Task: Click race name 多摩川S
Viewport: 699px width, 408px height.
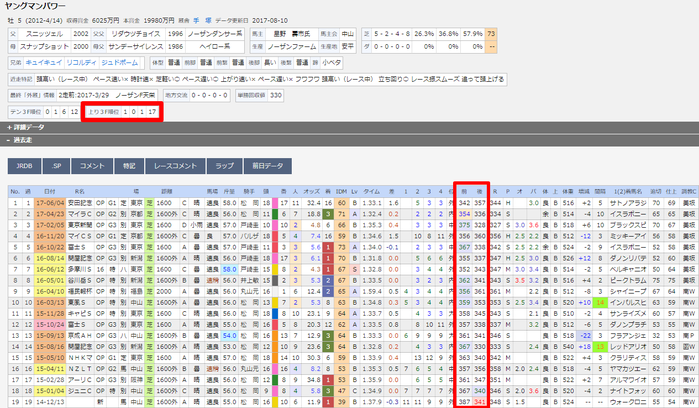Action: pyautogui.click(x=80, y=269)
